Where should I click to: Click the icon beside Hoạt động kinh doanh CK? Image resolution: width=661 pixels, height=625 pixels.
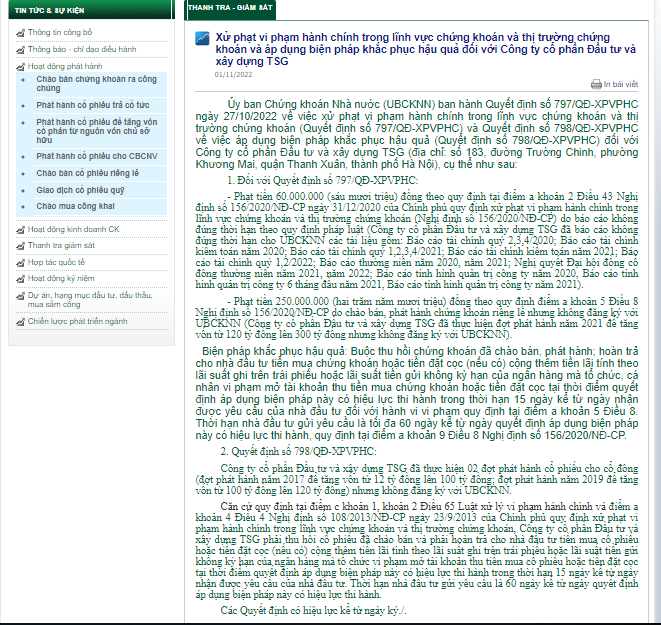(x=20, y=229)
